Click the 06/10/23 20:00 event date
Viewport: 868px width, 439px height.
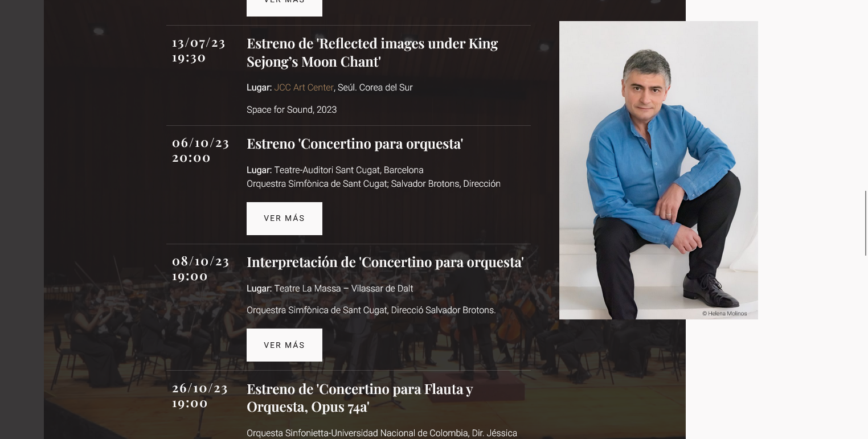click(x=200, y=150)
